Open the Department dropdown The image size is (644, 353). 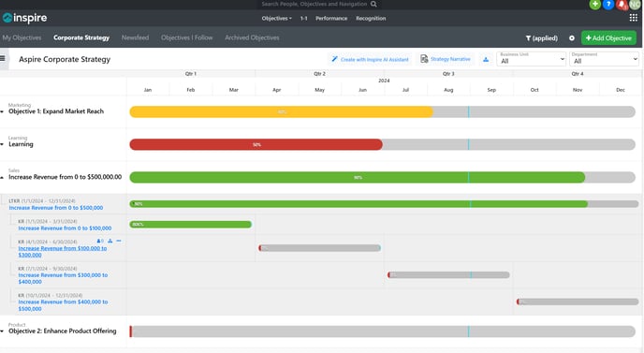604,59
